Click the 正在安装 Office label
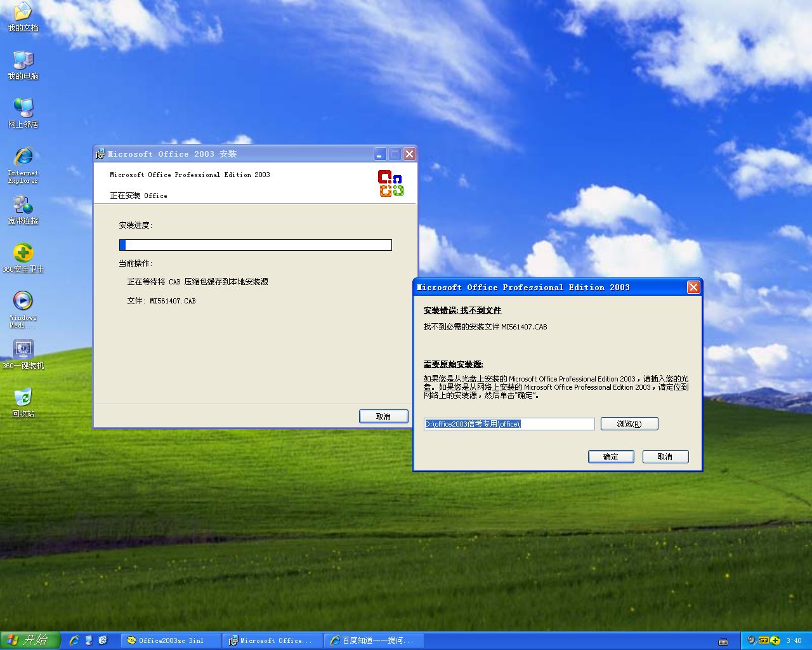Screen dimensions: 812x650 coord(139,196)
